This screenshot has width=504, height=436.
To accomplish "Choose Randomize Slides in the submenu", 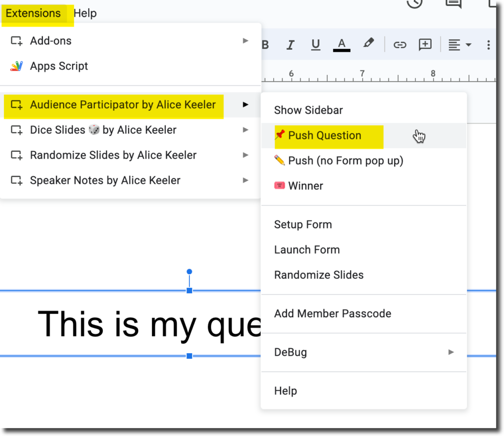I will tap(364, 275).
